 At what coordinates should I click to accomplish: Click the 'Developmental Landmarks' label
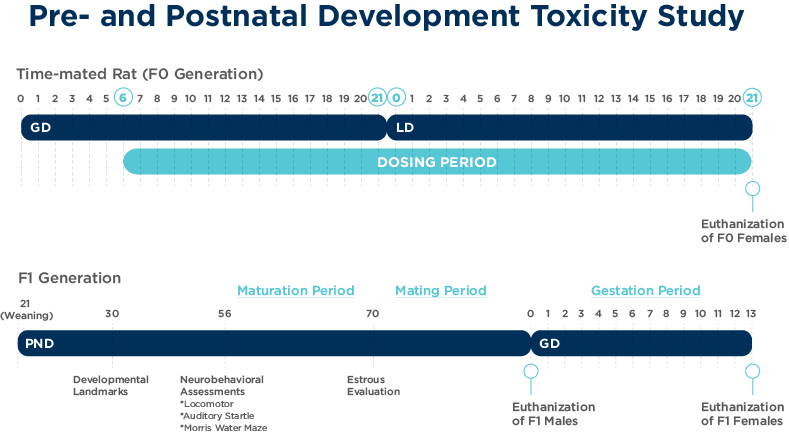111,386
